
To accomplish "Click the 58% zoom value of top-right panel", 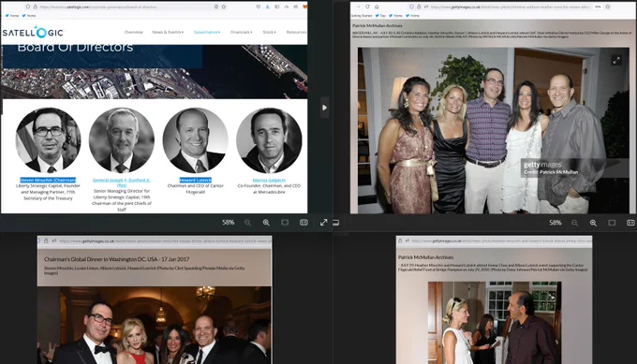I will 556,223.
